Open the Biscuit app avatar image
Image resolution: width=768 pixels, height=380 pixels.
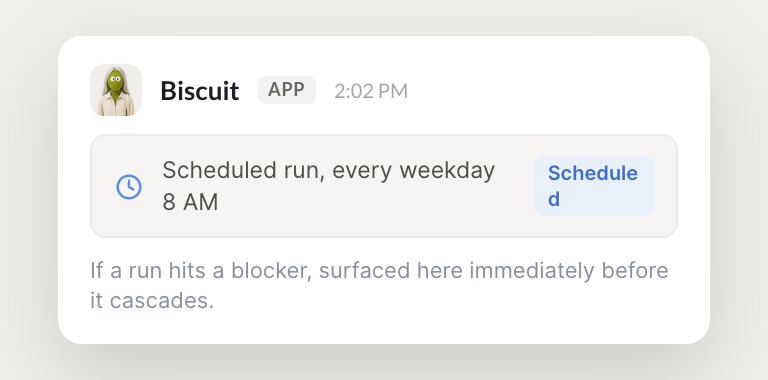click(x=116, y=90)
